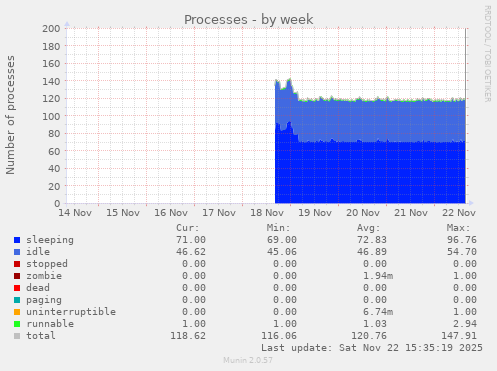
Task: Click uninterruptible average value 6.74m
Action: pos(378,312)
